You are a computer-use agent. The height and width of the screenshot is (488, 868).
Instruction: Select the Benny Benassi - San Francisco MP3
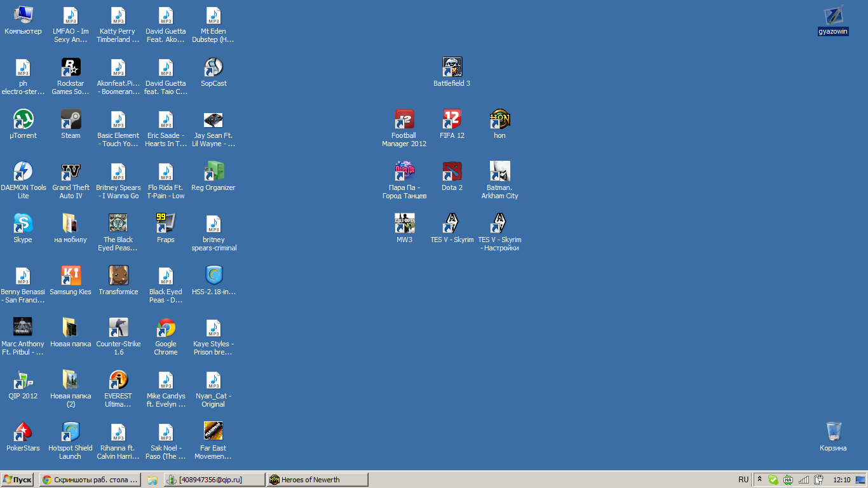pos(23,285)
